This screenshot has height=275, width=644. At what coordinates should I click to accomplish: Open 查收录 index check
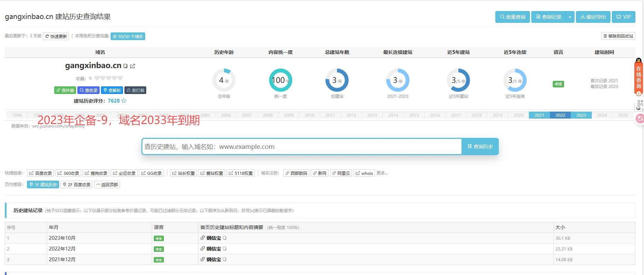pyautogui.click(x=88, y=90)
